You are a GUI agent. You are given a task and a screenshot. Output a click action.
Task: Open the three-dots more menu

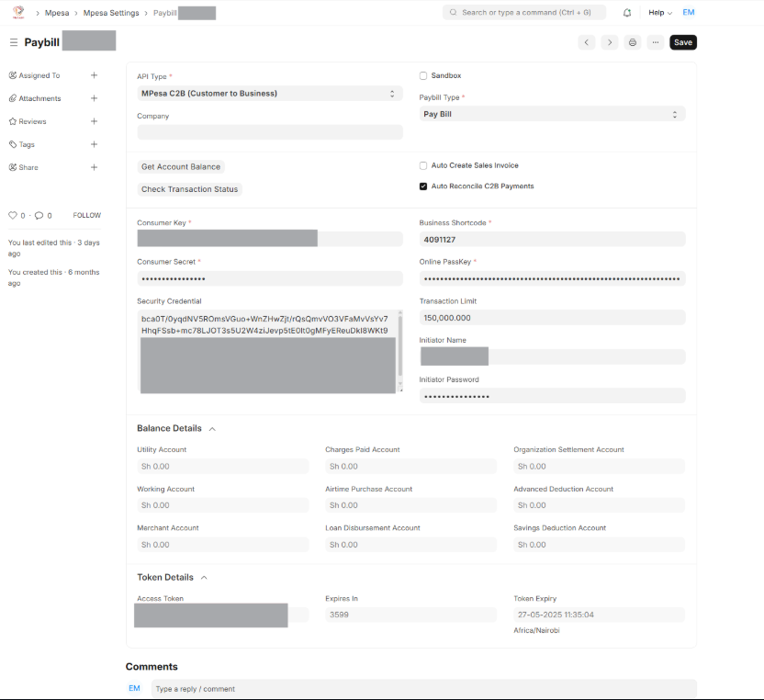pos(656,42)
